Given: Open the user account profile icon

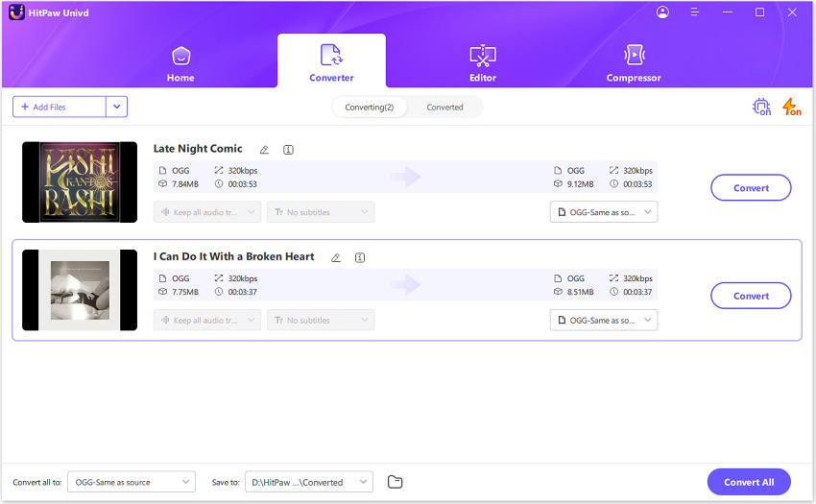Looking at the screenshot, I should 662,12.
